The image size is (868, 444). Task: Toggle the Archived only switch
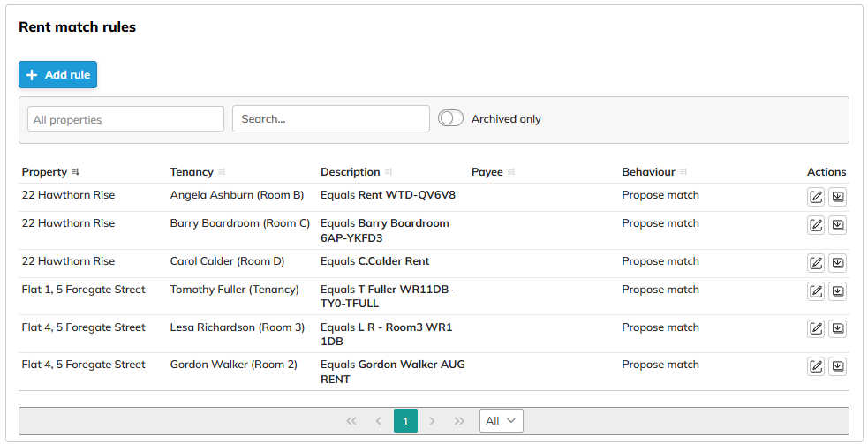(x=450, y=118)
